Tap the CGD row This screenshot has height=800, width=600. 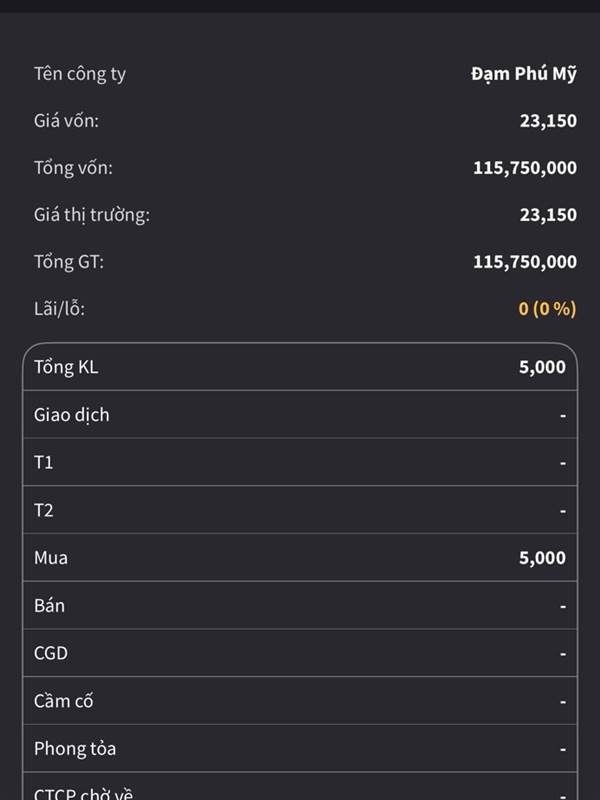coord(300,653)
